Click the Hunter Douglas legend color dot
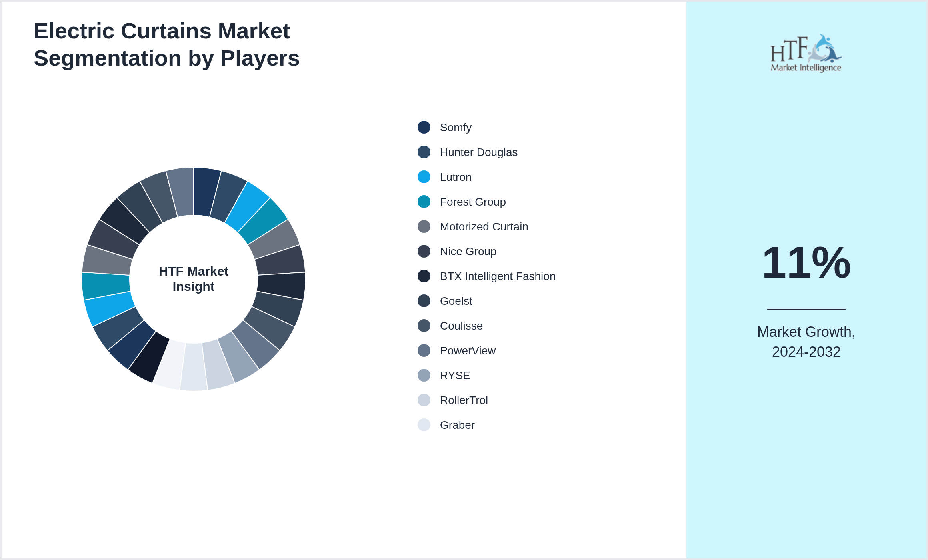Image resolution: width=928 pixels, height=560 pixels. (424, 152)
